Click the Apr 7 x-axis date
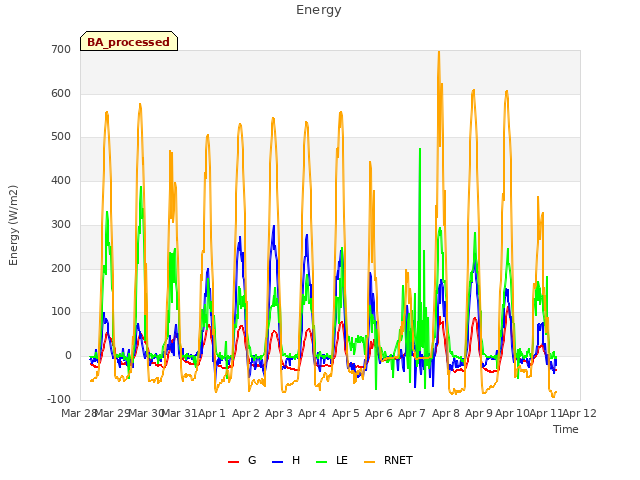 [x=412, y=413]
